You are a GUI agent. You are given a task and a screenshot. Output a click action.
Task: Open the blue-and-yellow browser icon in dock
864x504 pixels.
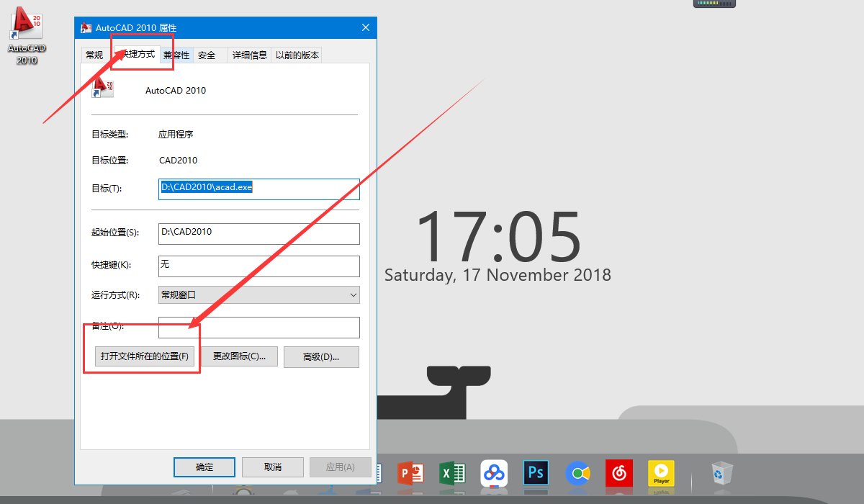577,473
